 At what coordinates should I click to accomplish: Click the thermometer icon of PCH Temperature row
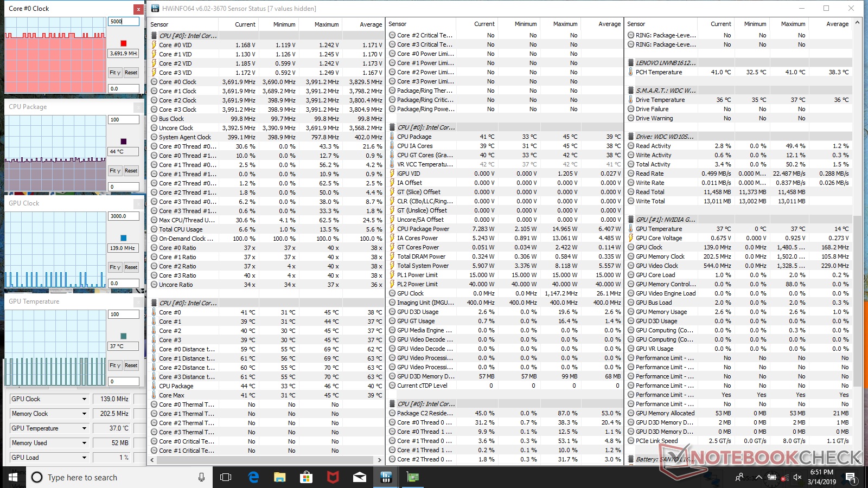(631, 72)
